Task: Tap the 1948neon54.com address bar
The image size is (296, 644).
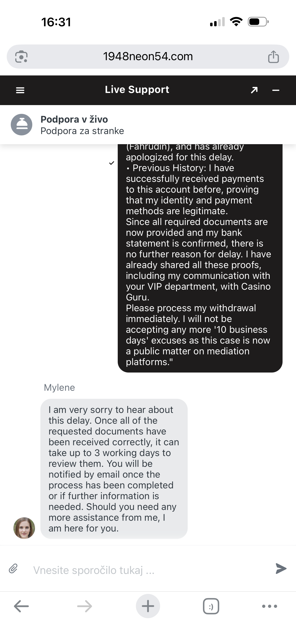Action: [148, 57]
